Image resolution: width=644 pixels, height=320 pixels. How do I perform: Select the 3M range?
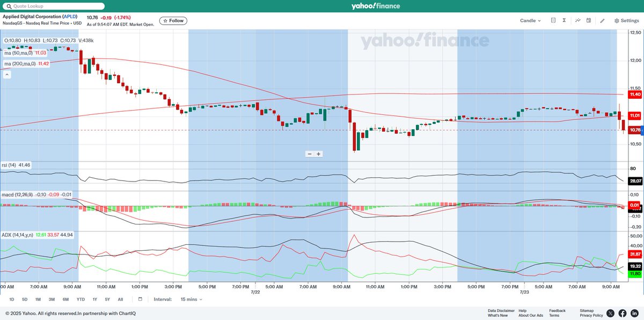point(52,299)
